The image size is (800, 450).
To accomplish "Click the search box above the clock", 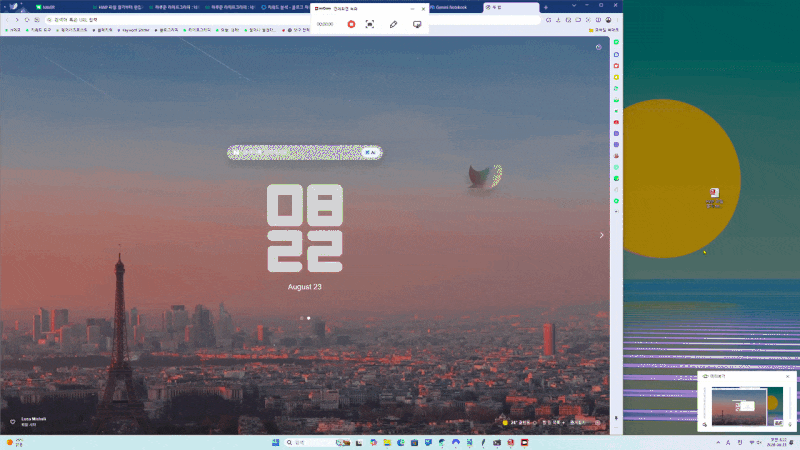I will pyautogui.click(x=305, y=152).
